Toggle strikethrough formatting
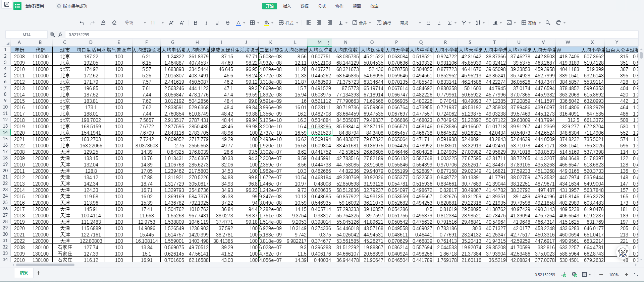Screen dimensions: 644x282 point(228,23)
